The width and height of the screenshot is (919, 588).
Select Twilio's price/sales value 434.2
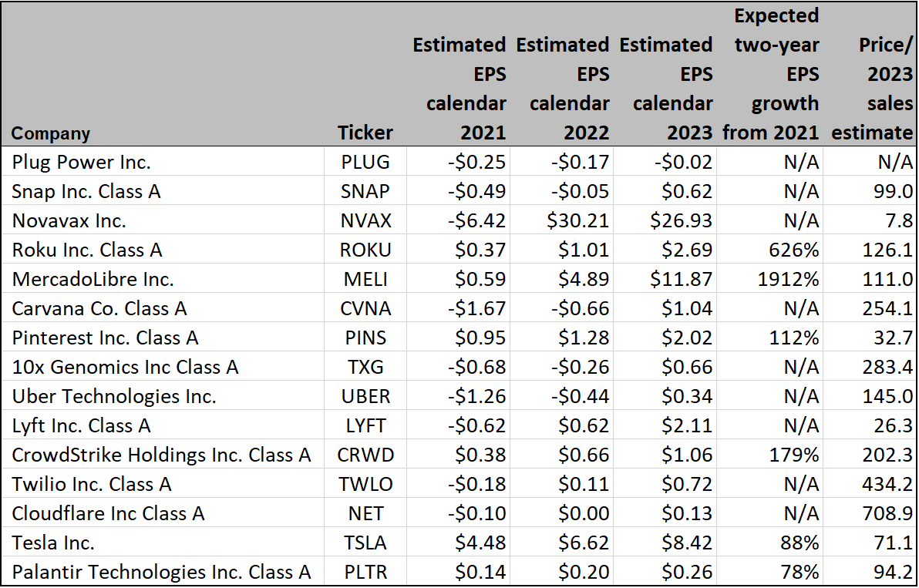(887, 484)
